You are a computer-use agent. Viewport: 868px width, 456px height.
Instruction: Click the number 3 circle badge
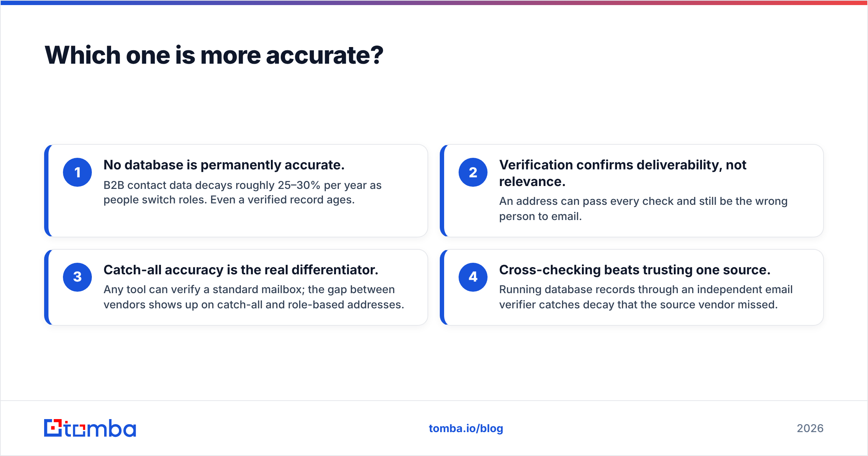(x=77, y=277)
